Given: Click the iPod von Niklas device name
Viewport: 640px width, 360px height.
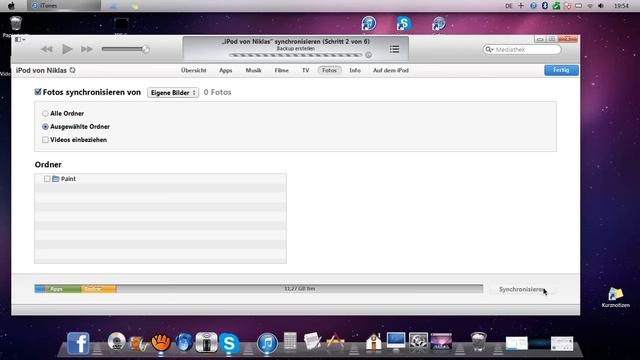Looking at the screenshot, I should pos(41,70).
